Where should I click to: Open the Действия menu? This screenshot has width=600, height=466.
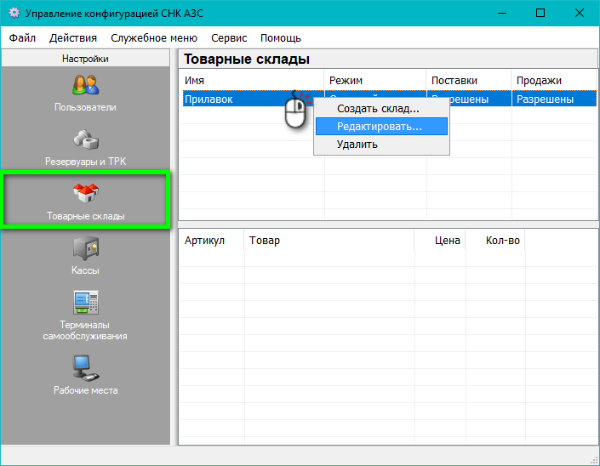(73, 38)
